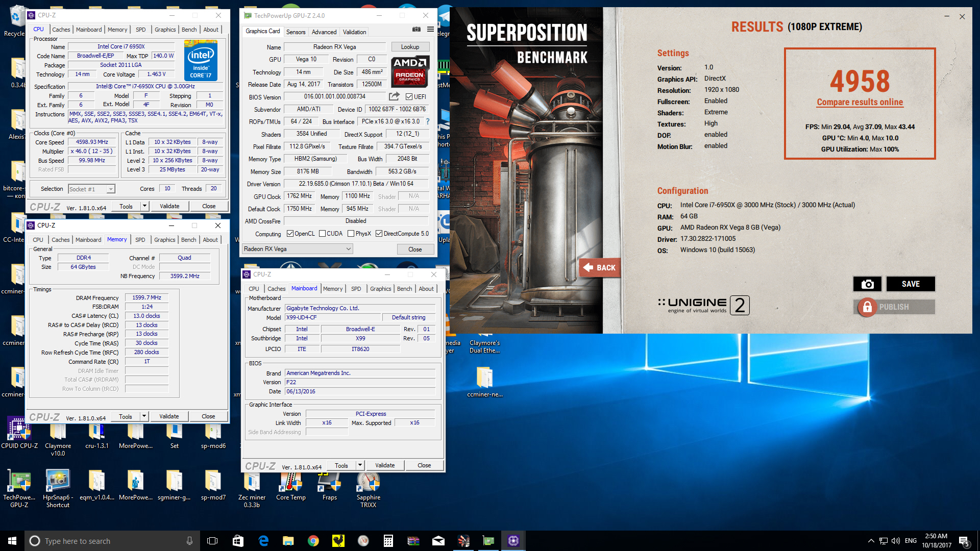
Task: Open Google Chrome from the taskbar
Action: pyautogui.click(x=313, y=541)
